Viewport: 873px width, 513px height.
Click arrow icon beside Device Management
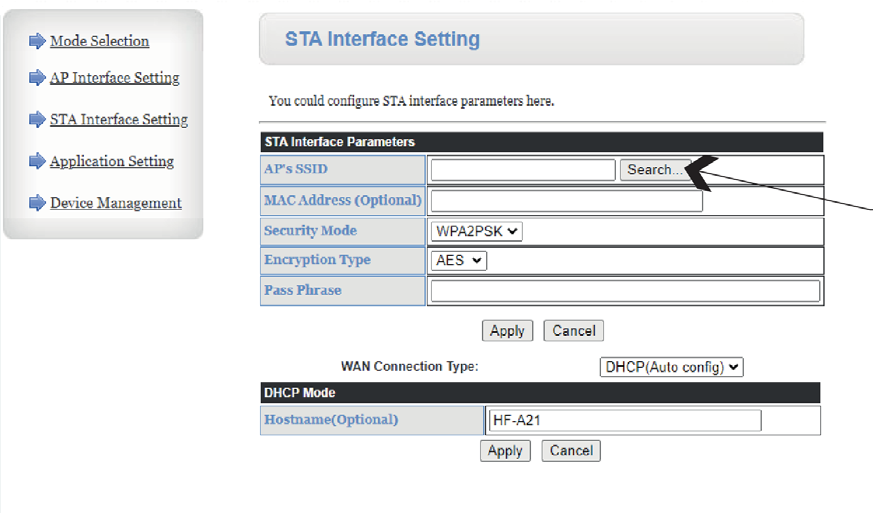click(x=37, y=204)
